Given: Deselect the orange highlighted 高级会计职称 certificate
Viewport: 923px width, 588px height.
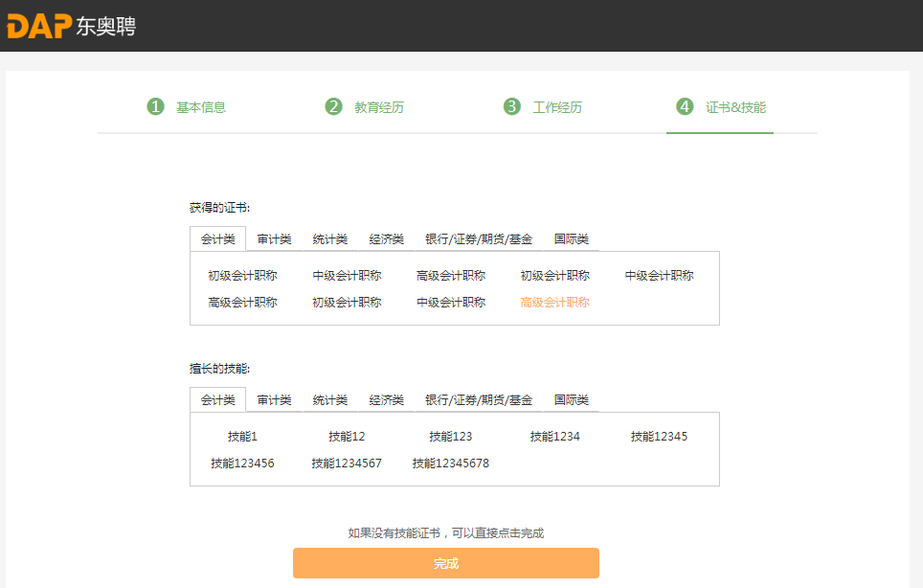Looking at the screenshot, I should point(555,303).
